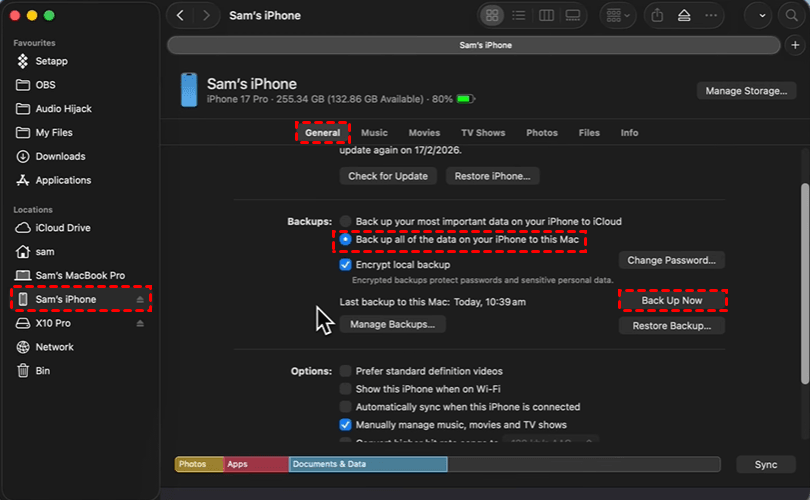Expand the toolbar overflow chevron
Viewport: 810px width, 500px height.
coord(762,15)
